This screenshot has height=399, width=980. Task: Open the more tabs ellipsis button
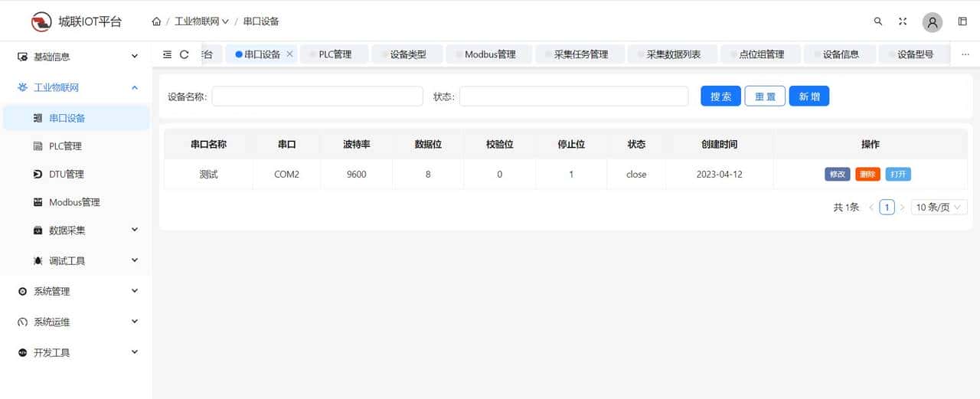coord(965,54)
